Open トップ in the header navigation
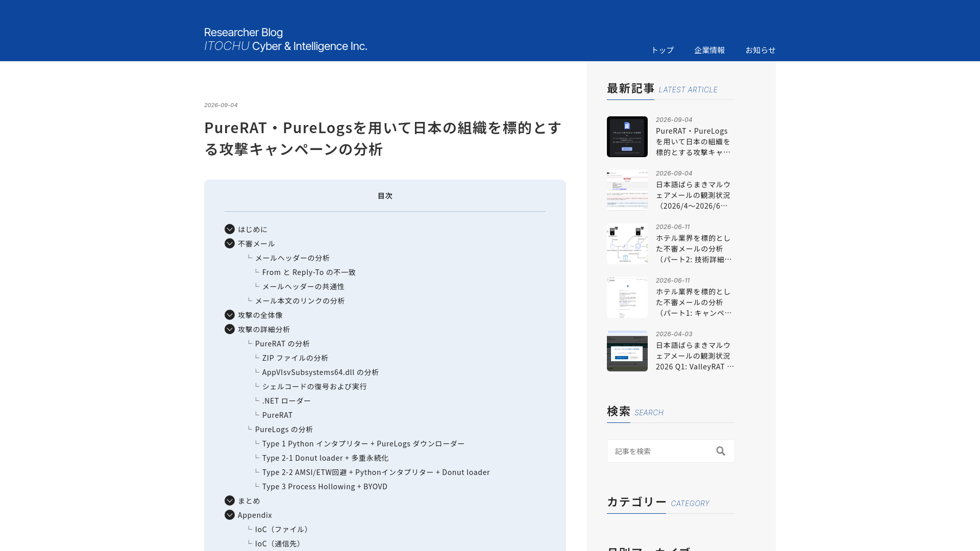 [x=662, y=50]
